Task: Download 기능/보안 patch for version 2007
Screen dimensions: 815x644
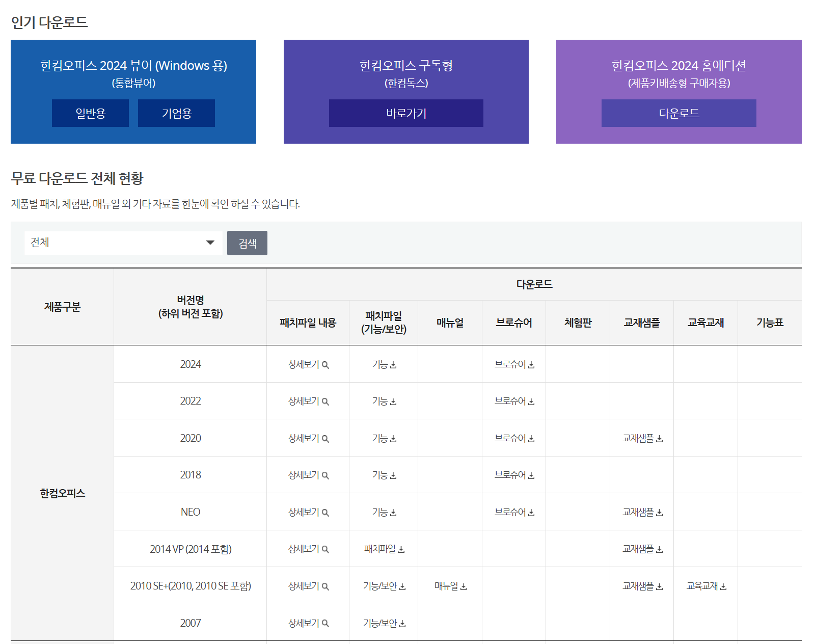Action: pos(383,622)
